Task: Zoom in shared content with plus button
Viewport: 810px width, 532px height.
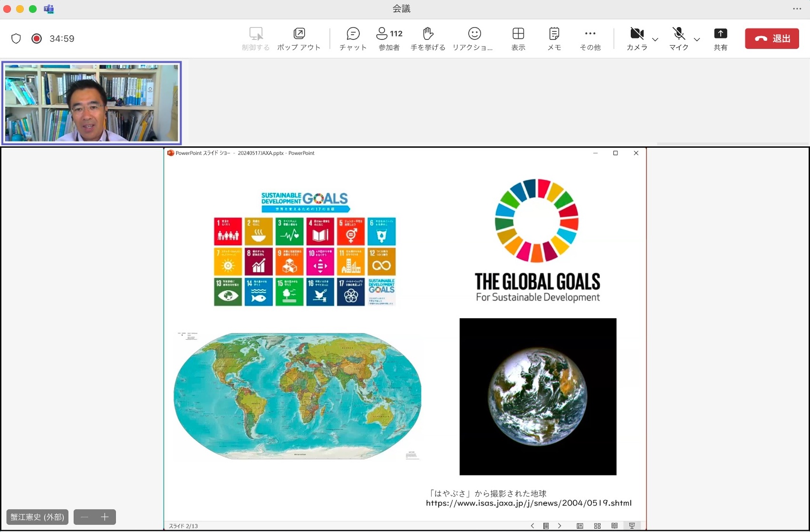Action: point(105,517)
